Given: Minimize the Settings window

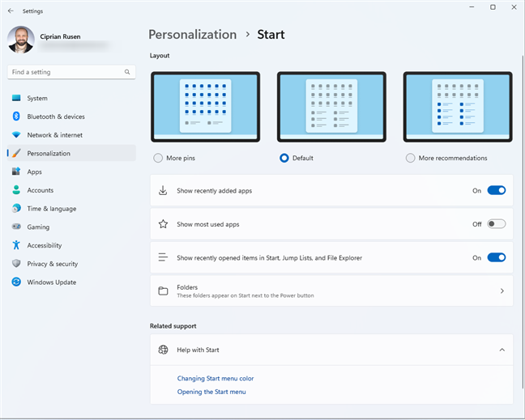Looking at the screenshot, I should [472, 7].
